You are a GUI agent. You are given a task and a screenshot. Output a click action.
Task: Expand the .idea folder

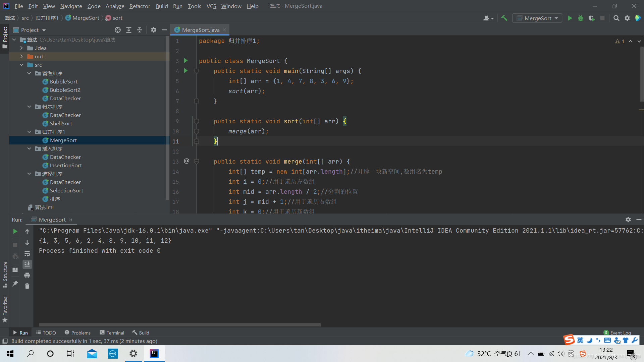click(x=21, y=48)
